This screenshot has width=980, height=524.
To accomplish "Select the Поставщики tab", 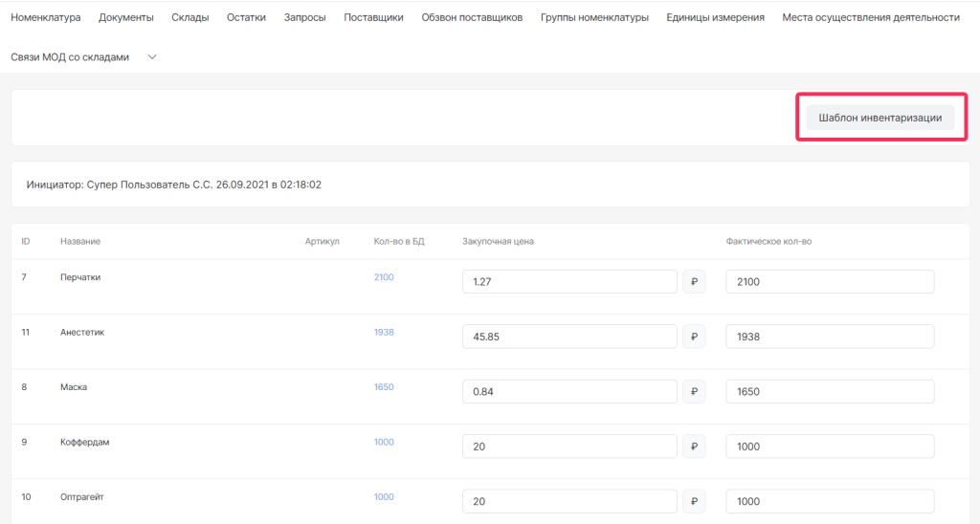I will click(x=373, y=17).
